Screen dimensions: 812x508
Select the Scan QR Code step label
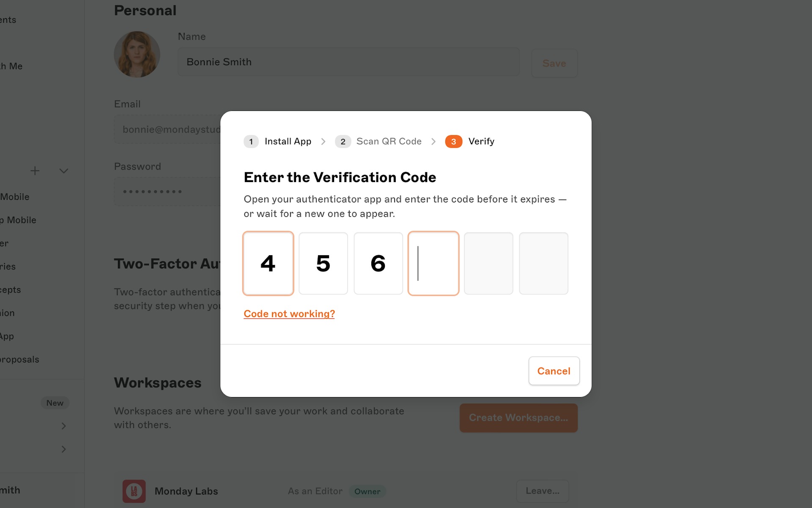(x=389, y=141)
